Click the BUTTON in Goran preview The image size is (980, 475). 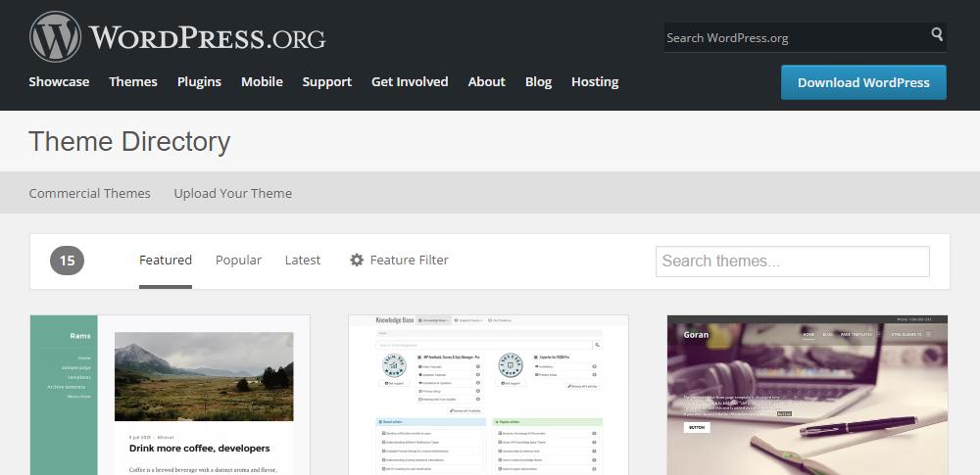(696, 427)
